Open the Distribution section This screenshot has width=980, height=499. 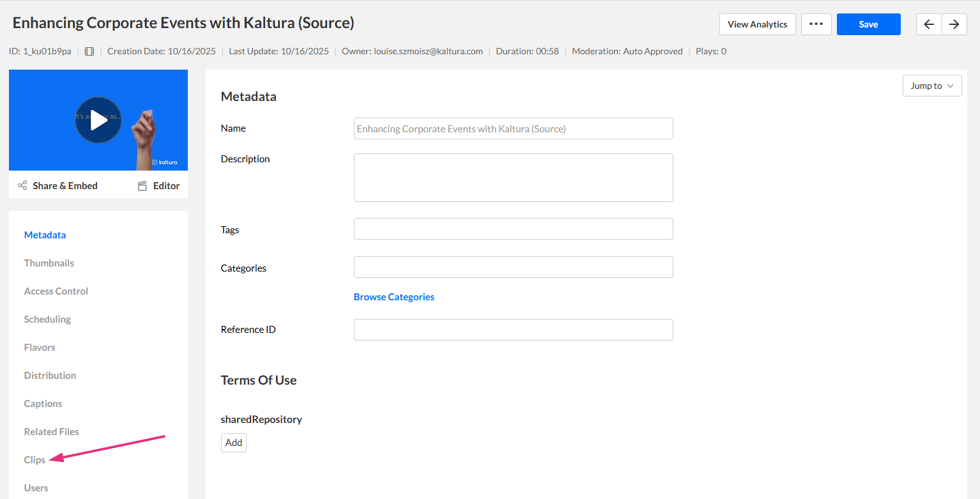tap(50, 376)
